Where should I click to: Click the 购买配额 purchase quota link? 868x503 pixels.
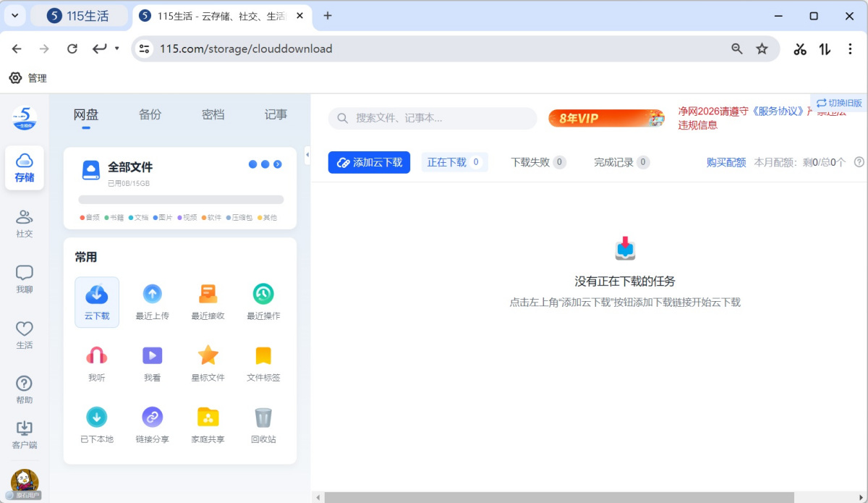click(x=726, y=162)
